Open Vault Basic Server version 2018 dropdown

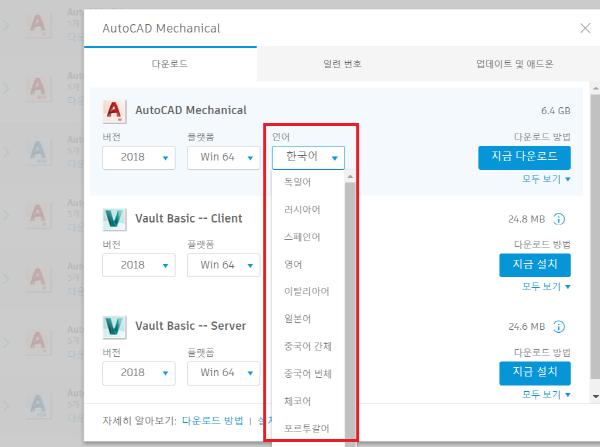[x=139, y=373]
